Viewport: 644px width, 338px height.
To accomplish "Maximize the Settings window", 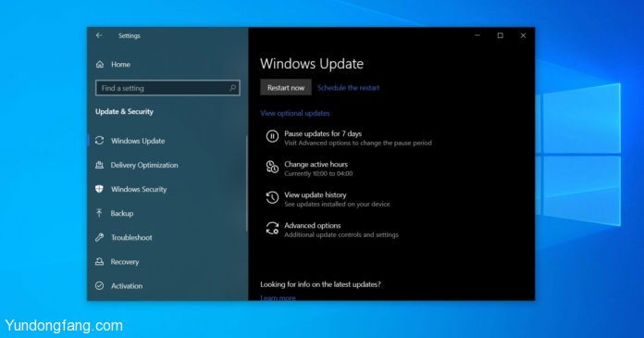I will coord(501,36).
